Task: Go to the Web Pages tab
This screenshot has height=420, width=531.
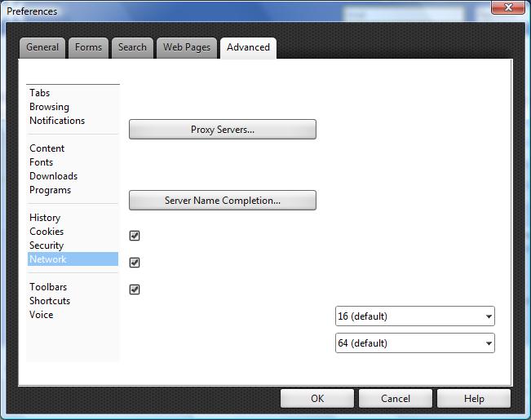Action: tap(187, 48)
